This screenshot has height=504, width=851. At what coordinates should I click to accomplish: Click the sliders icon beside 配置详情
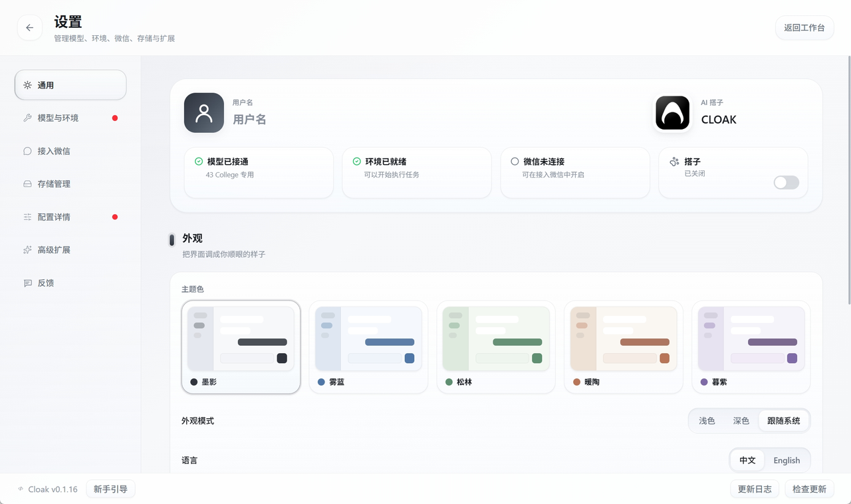coord(27,217)
